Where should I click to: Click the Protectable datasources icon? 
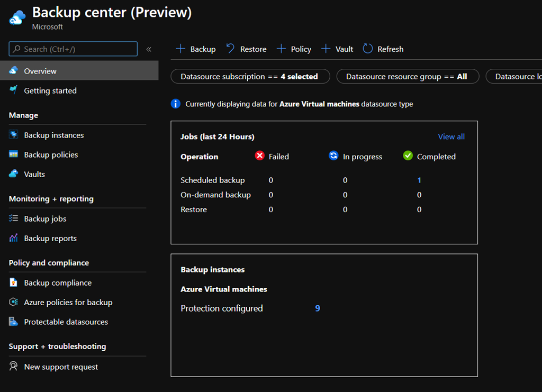point(14,322)
